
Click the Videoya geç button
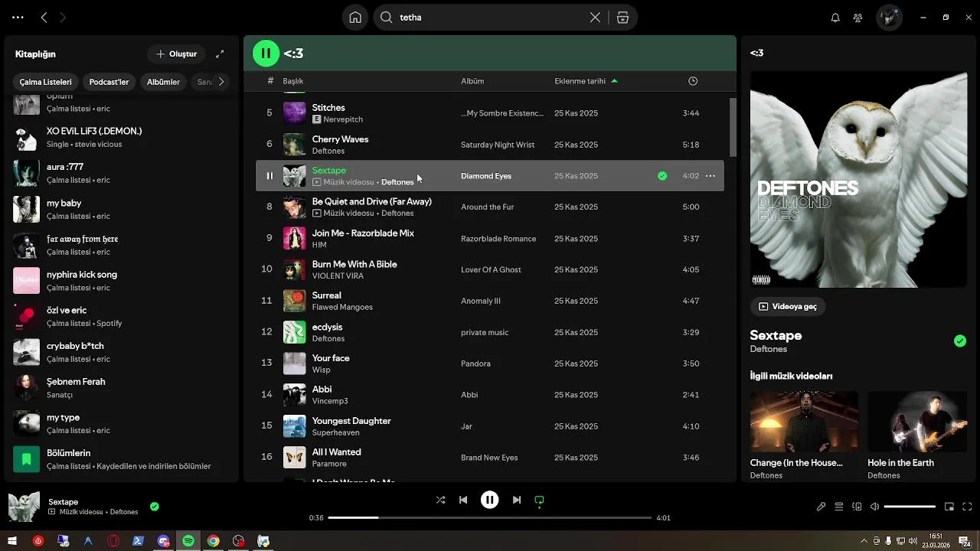(788, 306)
